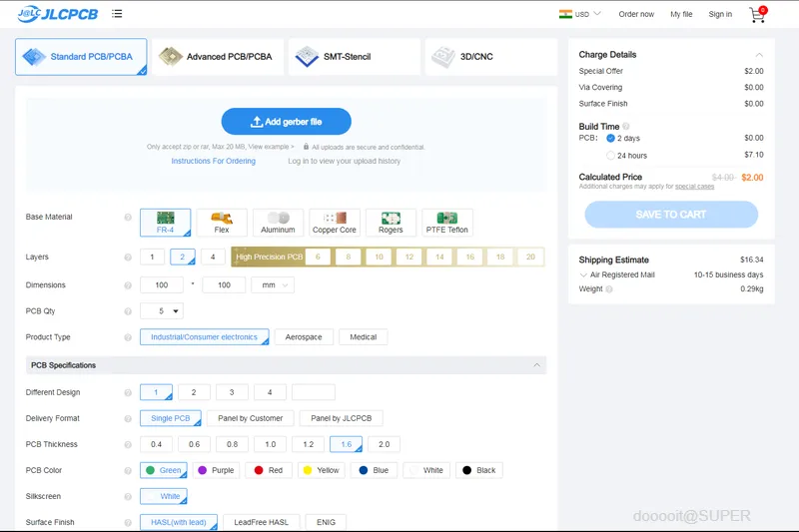Pick Purple PCB color
The width and height of the screenshot is (799, 532).
click(216, 470)
